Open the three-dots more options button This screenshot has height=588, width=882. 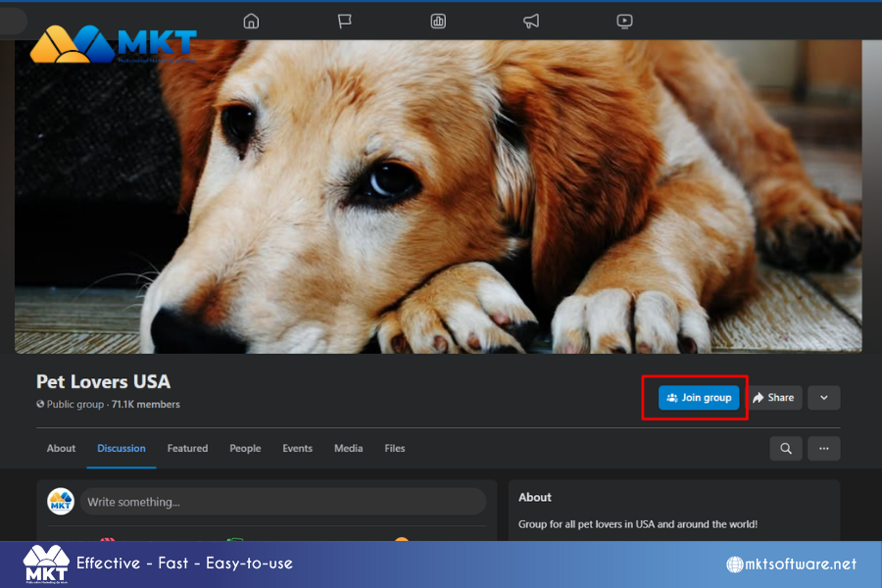pos(824,449)
